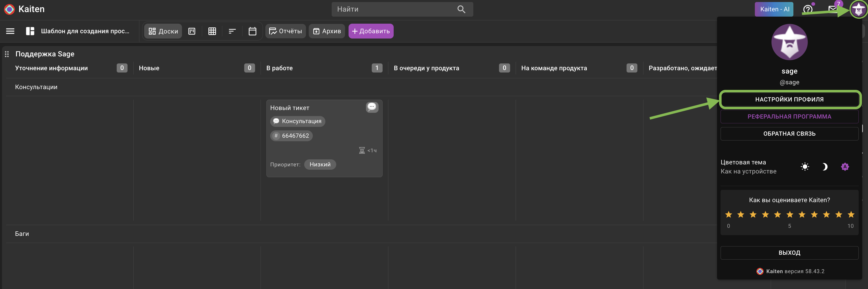Open the Архив tab

click(x=327, y=31)
